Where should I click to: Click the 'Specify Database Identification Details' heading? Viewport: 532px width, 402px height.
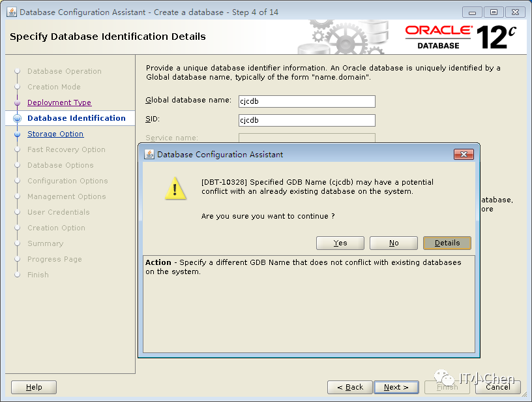click(108, 37)
